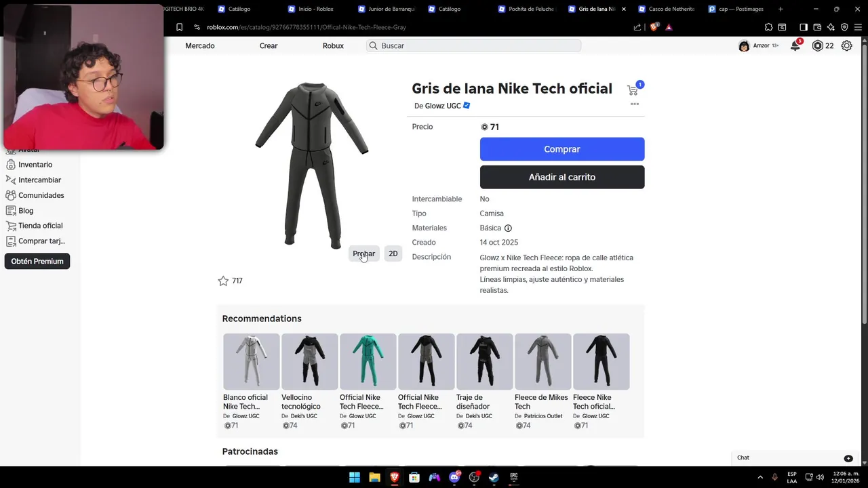868x488 pixels.
Task: Open Windows Start menu
Action: [x=355, y=477]
